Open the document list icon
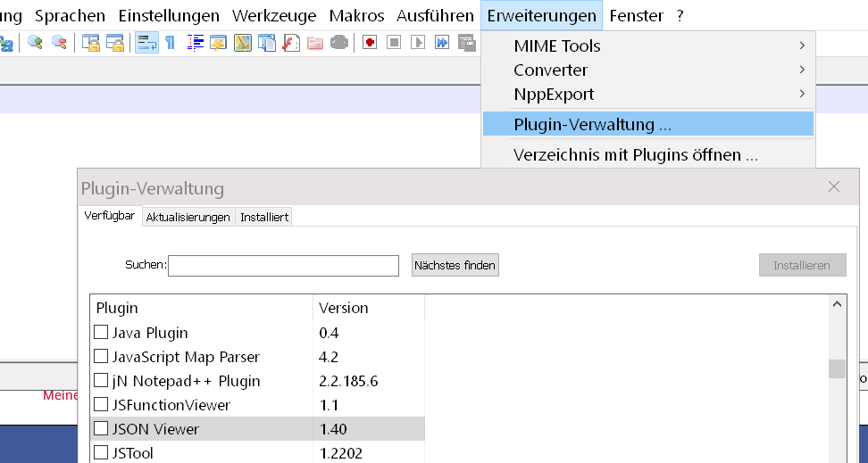Viewport: 868px width, 463px height. pos(267,43)
